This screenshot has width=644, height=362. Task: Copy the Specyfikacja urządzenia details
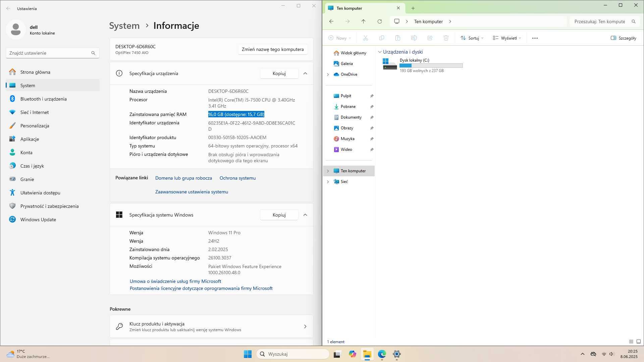click(x=279, y=73)
